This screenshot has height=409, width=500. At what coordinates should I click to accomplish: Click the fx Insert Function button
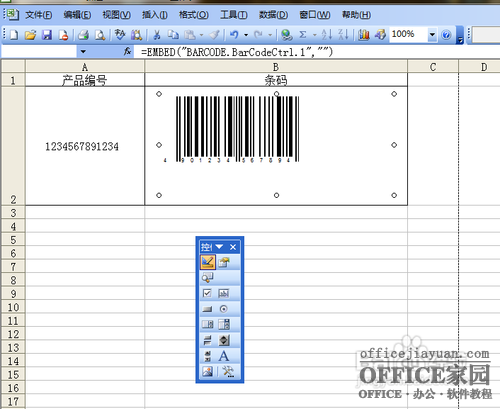[127, 52]
